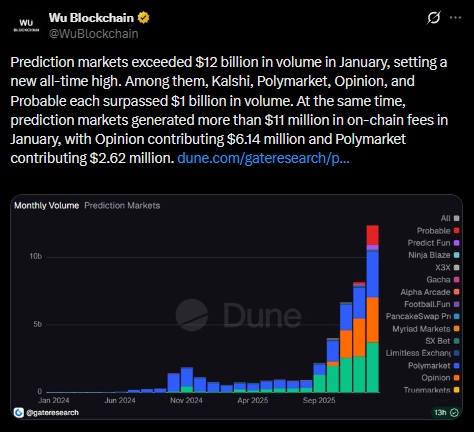The width and height of the screenshot is (474, 432).
Task: Open the three-dot more options menu
Action: [x=456, y=18]
